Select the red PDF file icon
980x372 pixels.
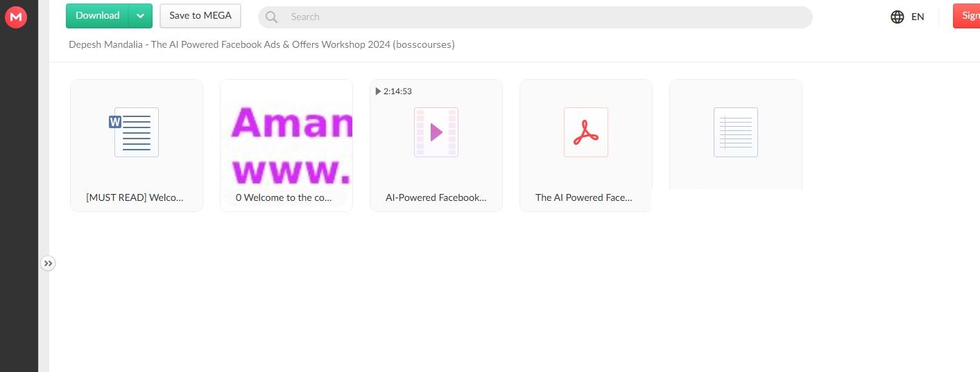585,132
